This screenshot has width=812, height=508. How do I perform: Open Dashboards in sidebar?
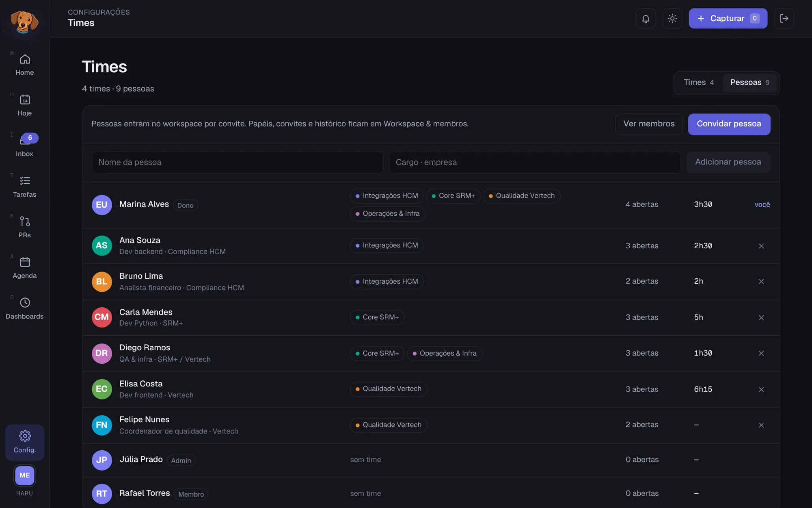[x=25, y=309]
